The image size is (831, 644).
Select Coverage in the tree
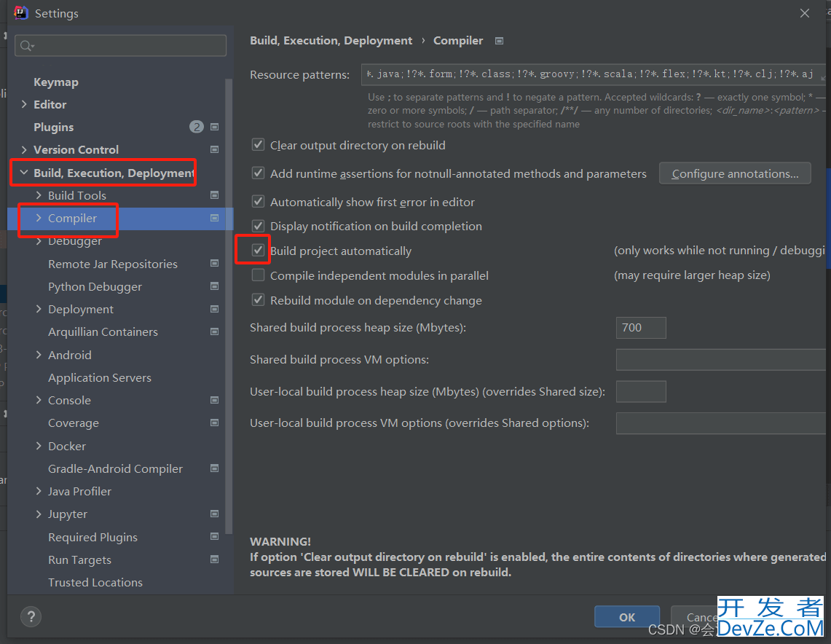pos(73,423)
